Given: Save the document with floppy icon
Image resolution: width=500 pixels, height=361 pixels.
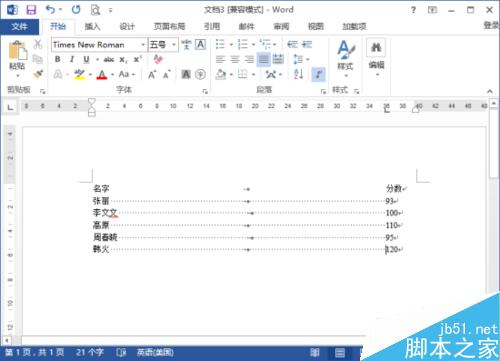Looking at the screenshot, I should (x=31, y=10).
